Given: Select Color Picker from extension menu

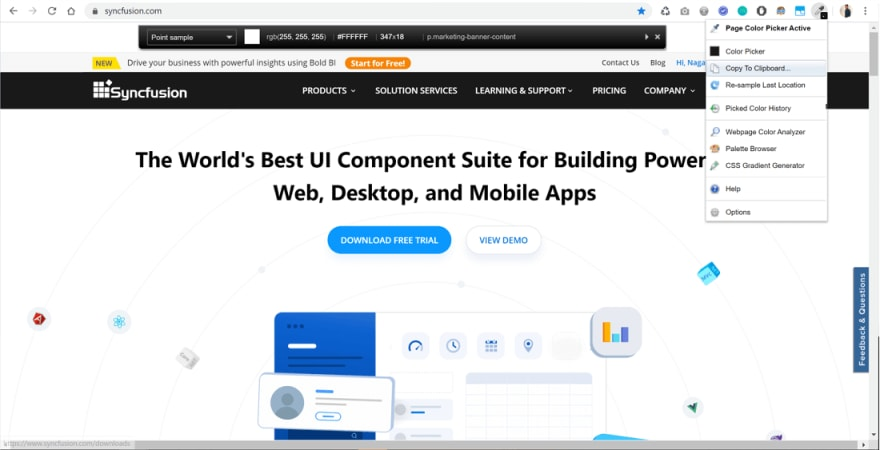Looking at the screenshot, I should point(766,51).
